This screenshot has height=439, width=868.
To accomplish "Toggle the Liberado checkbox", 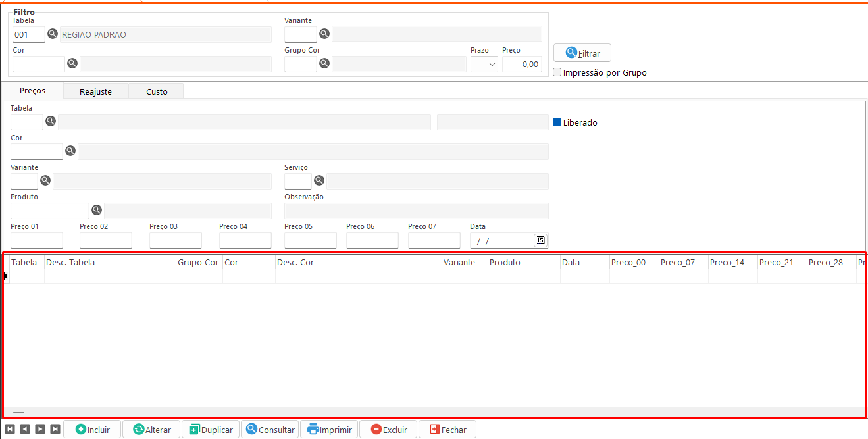I will point(557,122).
